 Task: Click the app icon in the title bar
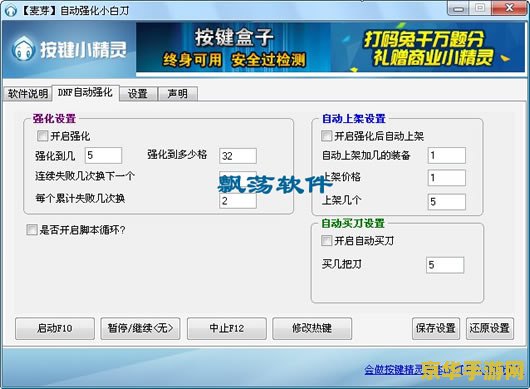point(11,10)
